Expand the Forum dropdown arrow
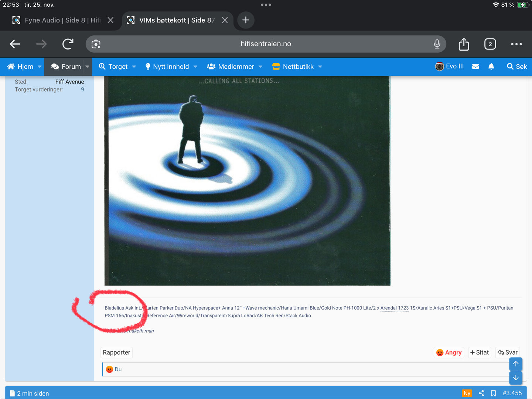The image size is (532, 399). (87, 66)
